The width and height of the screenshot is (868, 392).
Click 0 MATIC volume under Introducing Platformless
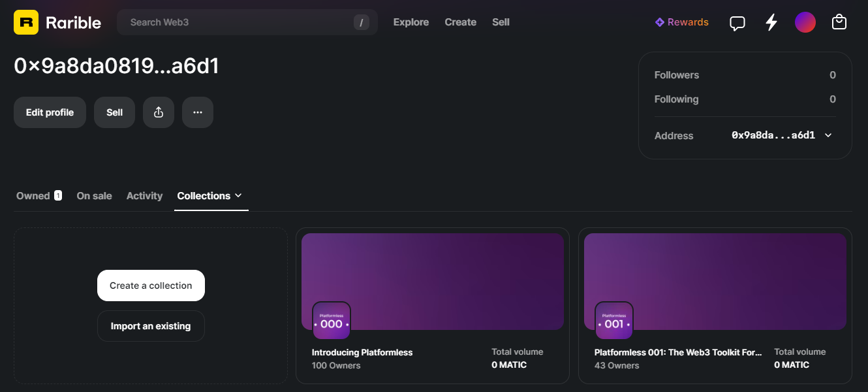[x=509, y=365]
